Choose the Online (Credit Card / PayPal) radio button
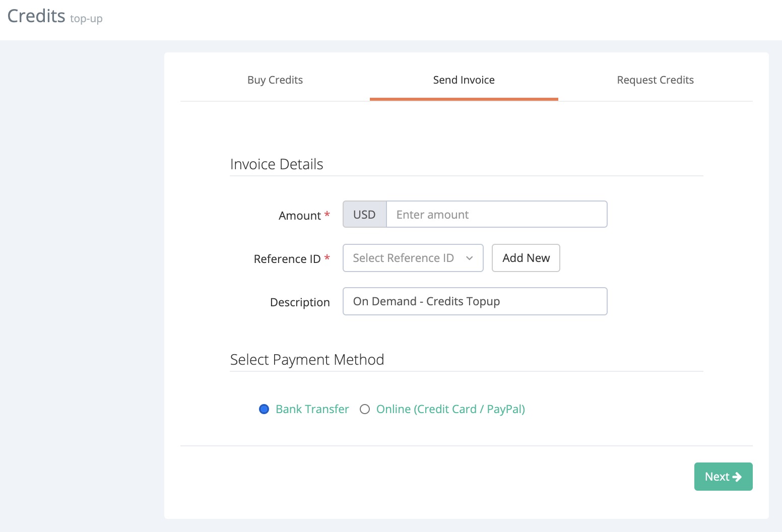This screenshot has width=782, height=532. click(365, 409)
